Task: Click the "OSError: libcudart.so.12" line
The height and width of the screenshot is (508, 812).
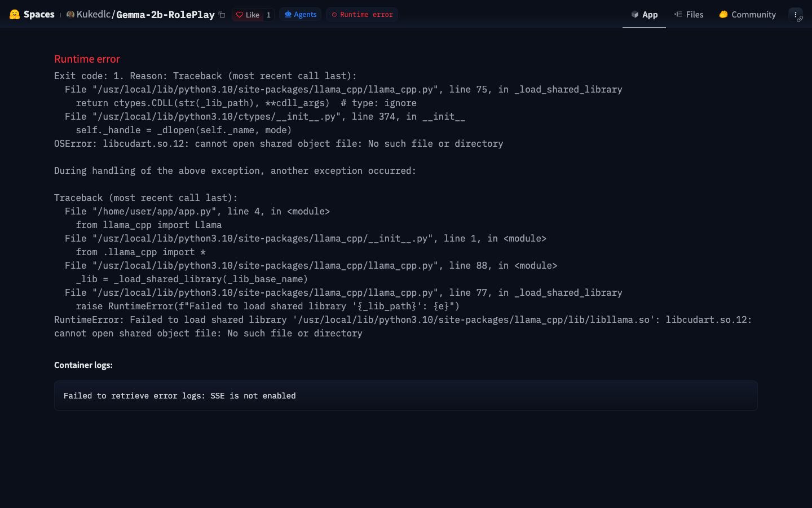Action: point(279,144)
